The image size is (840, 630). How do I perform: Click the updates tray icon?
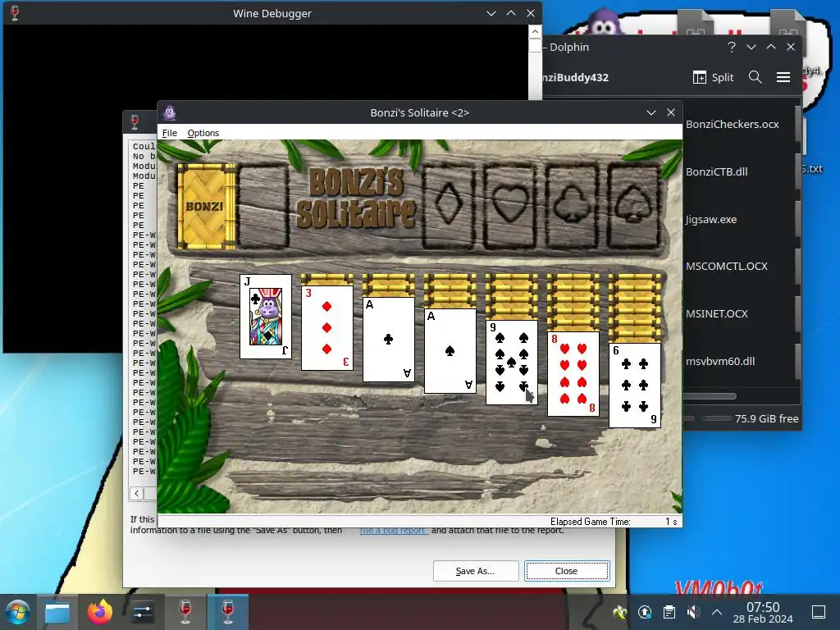645,612
